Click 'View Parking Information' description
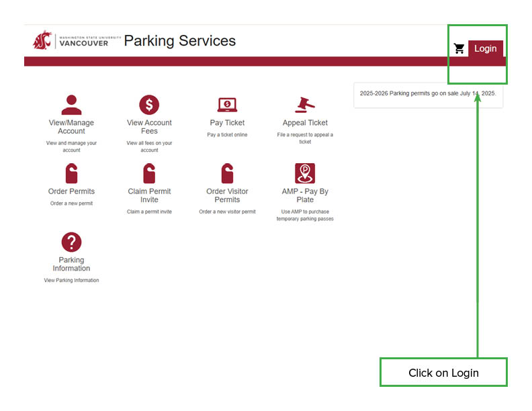Image resolution: width=532 pixels, height=411 pixels. tap(71, 280)
